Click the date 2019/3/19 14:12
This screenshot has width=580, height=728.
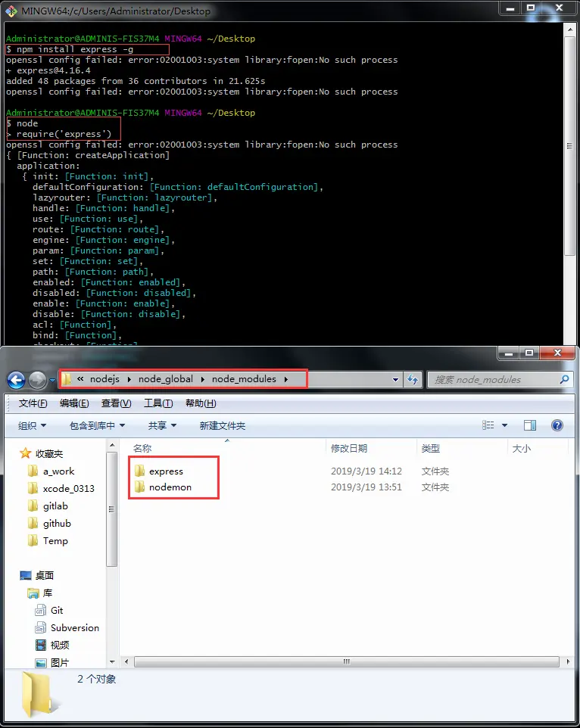pyautogui.click(x=366, y=471)
